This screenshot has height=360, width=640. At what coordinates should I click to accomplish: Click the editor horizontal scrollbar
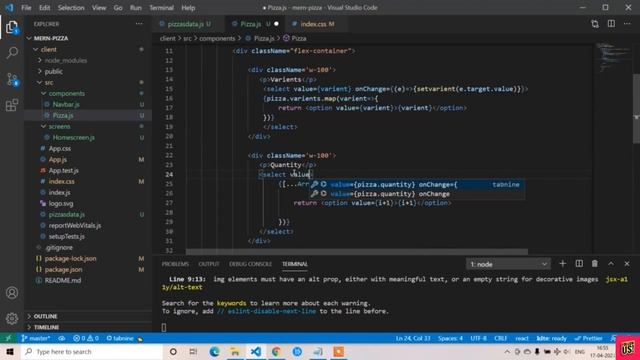357,252
